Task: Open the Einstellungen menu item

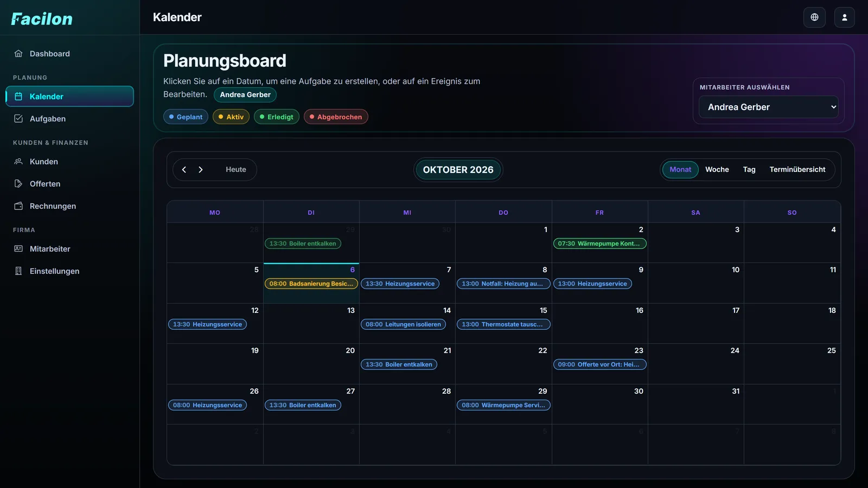Action: point(69,271)
